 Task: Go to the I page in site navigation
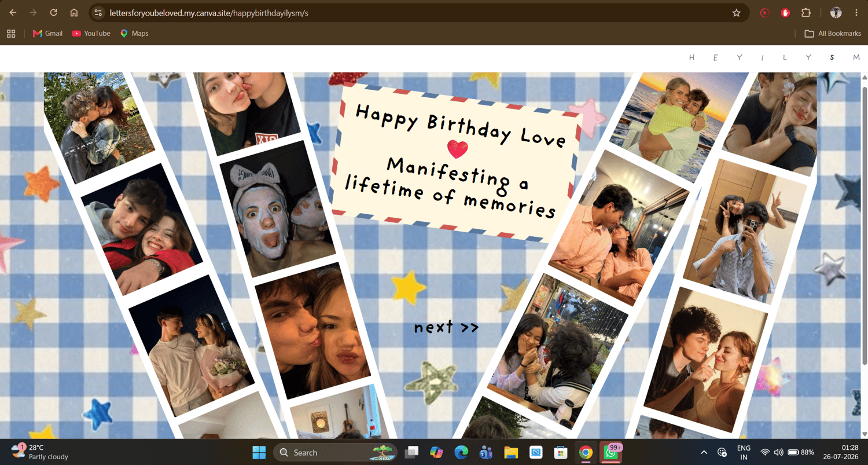point(762,57)
